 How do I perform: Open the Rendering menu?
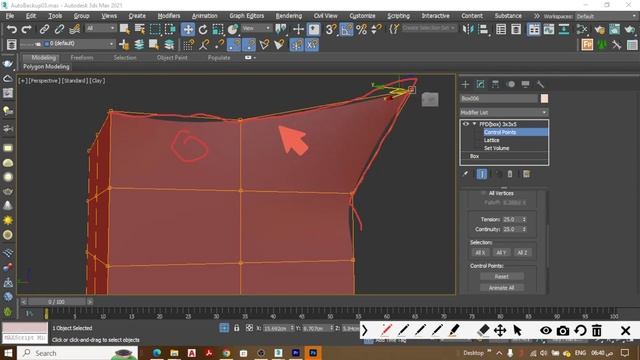[x=289, y=16]
